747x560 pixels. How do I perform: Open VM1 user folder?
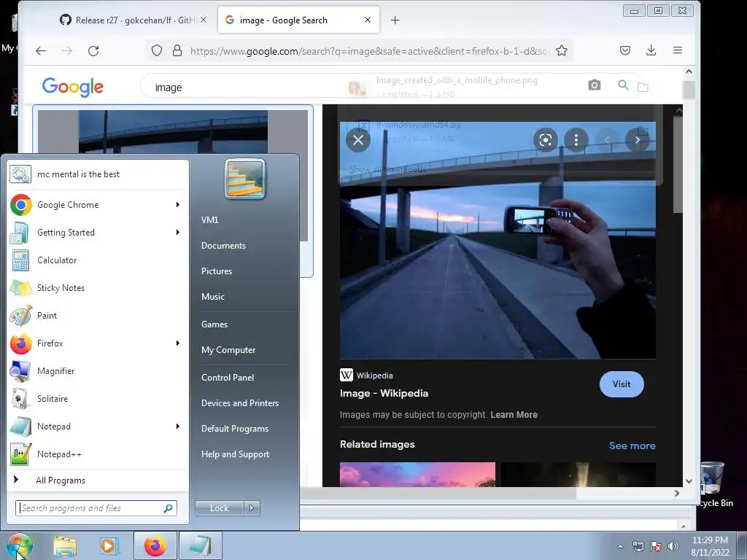click(x=209, y=220)
